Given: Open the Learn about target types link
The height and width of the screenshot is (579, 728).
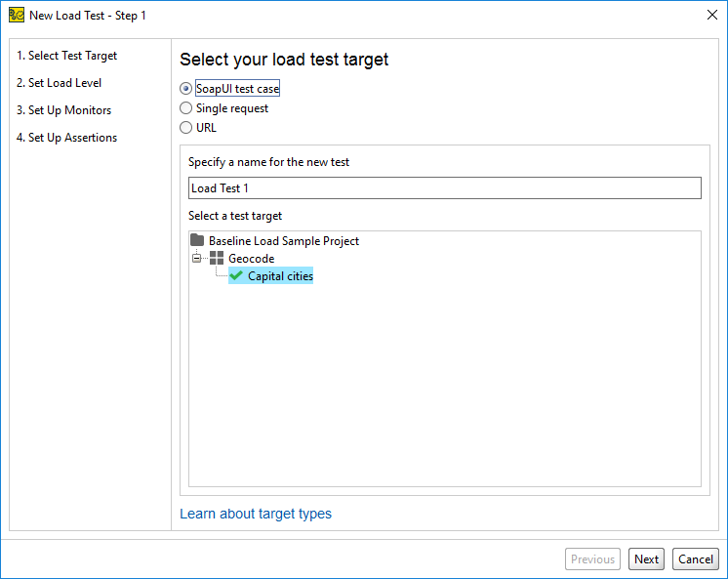Looking at the screenshot, I should [256, 514].
